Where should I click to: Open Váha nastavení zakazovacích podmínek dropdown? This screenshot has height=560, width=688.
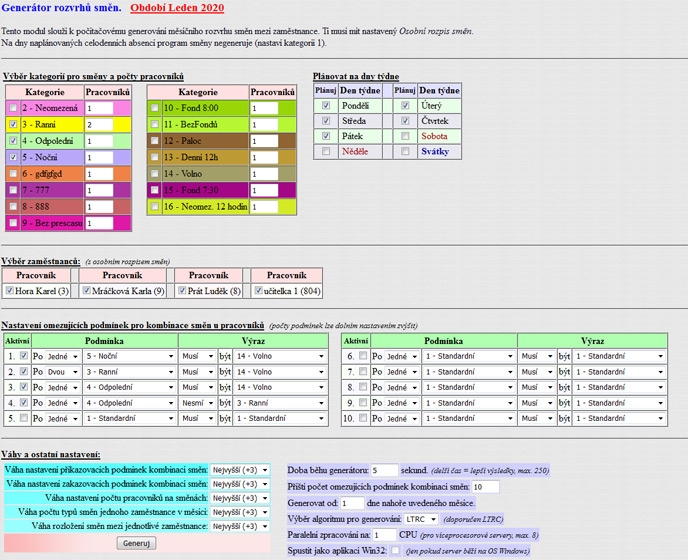[240, 484]
